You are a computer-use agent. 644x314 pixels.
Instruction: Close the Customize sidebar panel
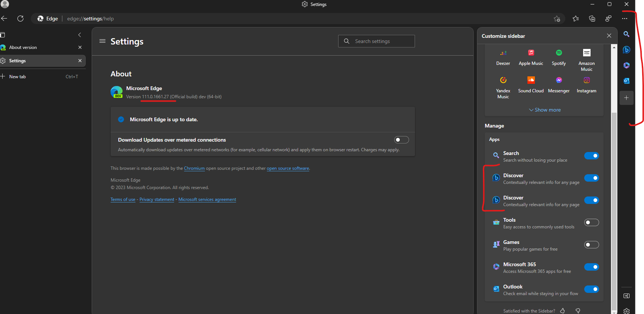coord(609,36)
